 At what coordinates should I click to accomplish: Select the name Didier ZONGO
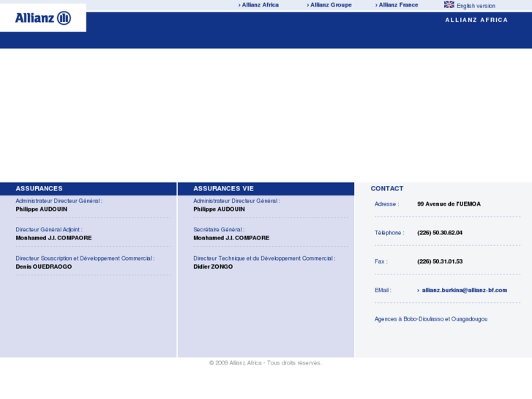pos(213,266)
